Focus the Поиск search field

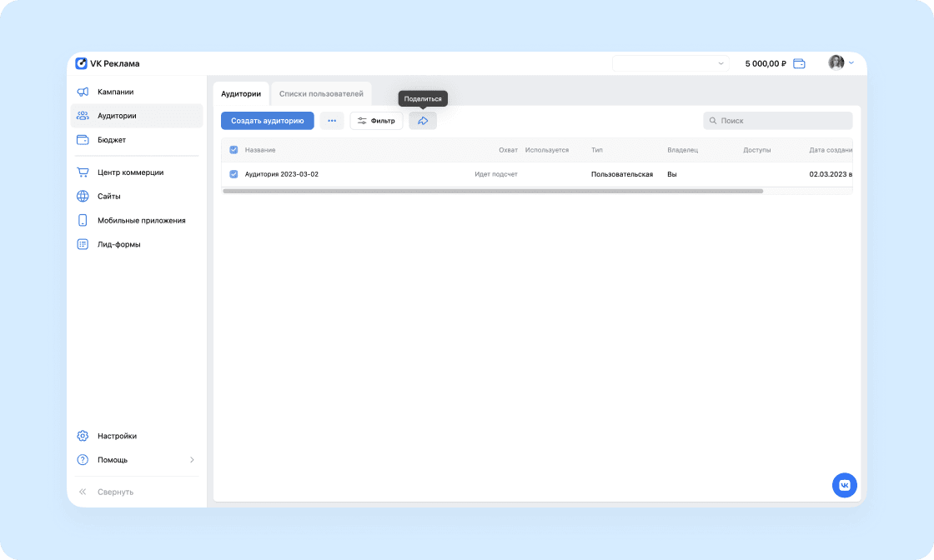coord(777,121)
